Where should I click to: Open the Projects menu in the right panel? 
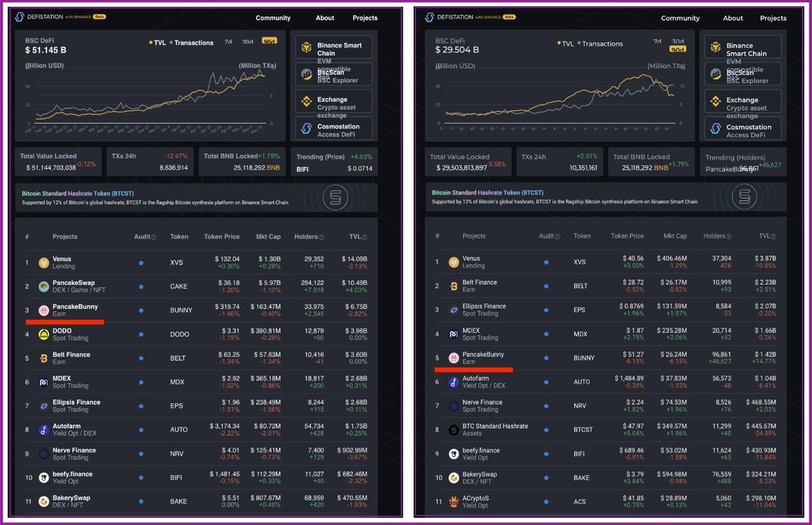[773, 18]
